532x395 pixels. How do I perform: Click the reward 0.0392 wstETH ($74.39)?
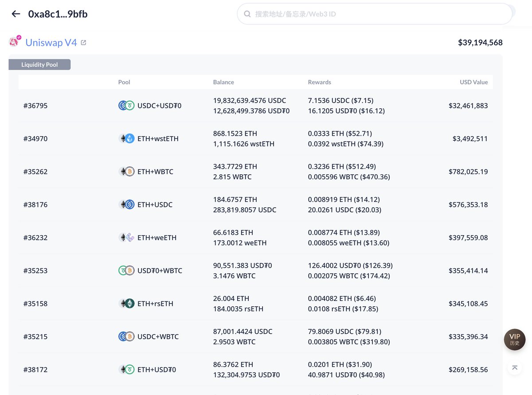346,144
